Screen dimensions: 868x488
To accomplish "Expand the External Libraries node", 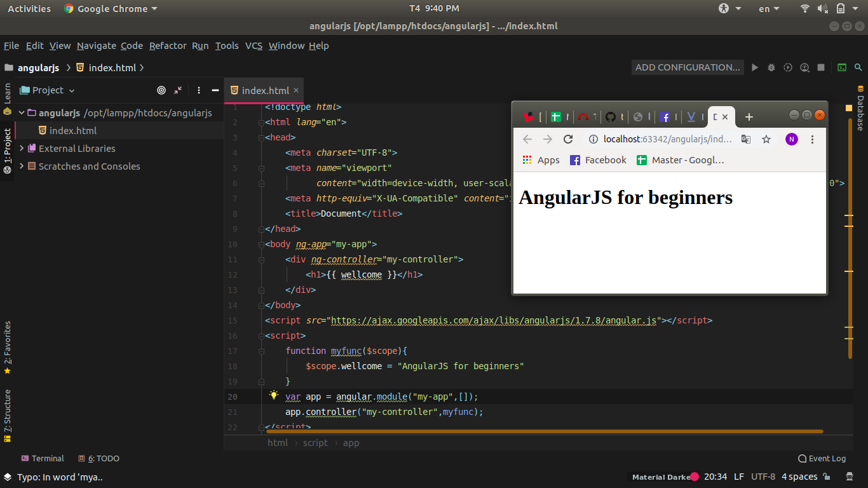I will pyautogui.click(x=22, y=149).
